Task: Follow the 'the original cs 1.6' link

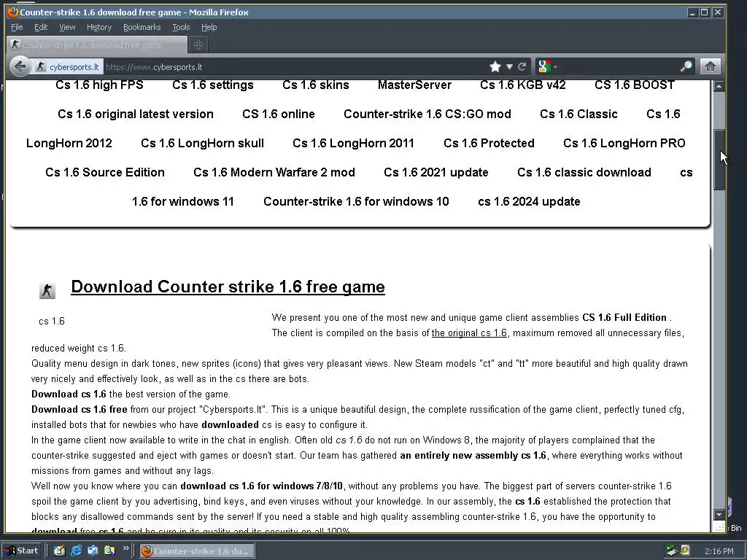Action: [469, 332]
